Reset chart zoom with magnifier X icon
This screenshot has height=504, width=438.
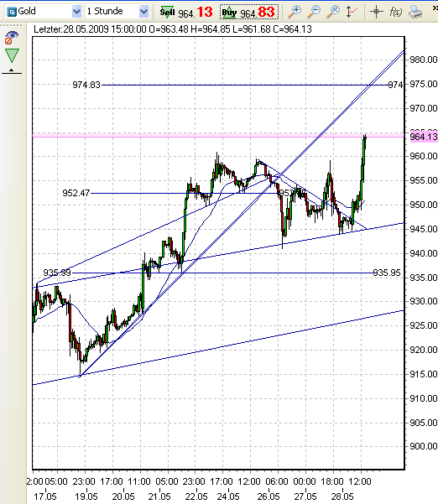[x=333, y=12]
